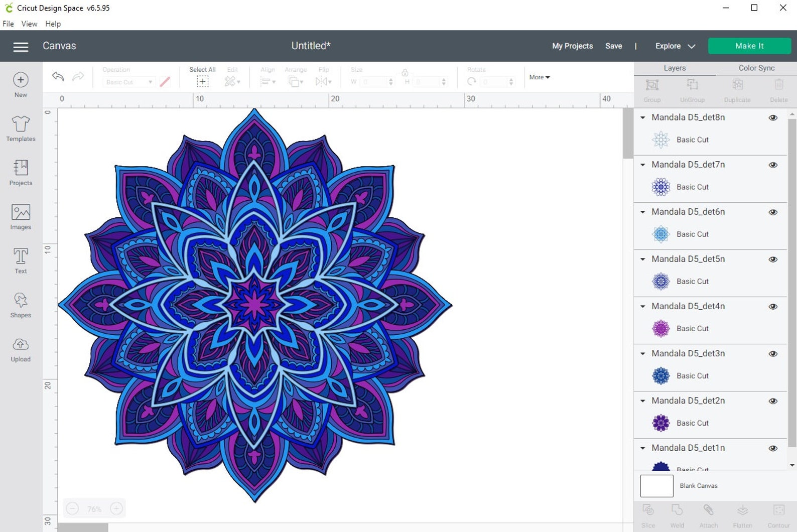
Task: Open the Arrange tool
Action: pos(296,81)
